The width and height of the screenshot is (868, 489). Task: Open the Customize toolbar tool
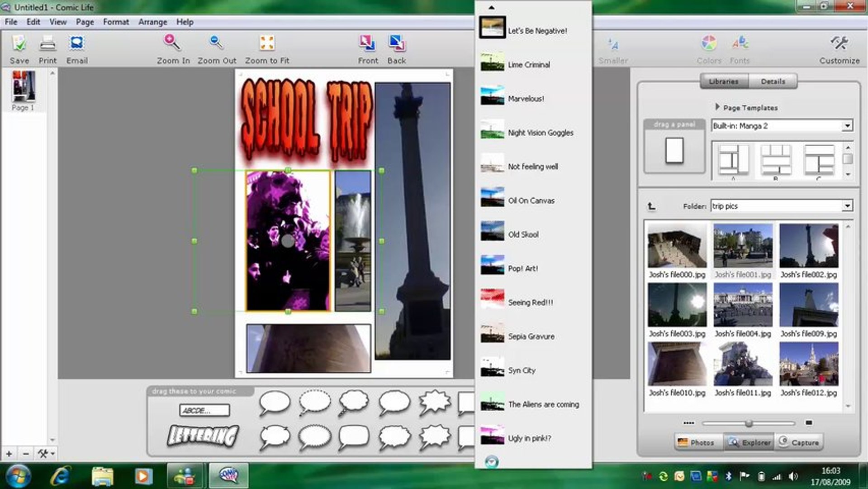coord(839,44)
